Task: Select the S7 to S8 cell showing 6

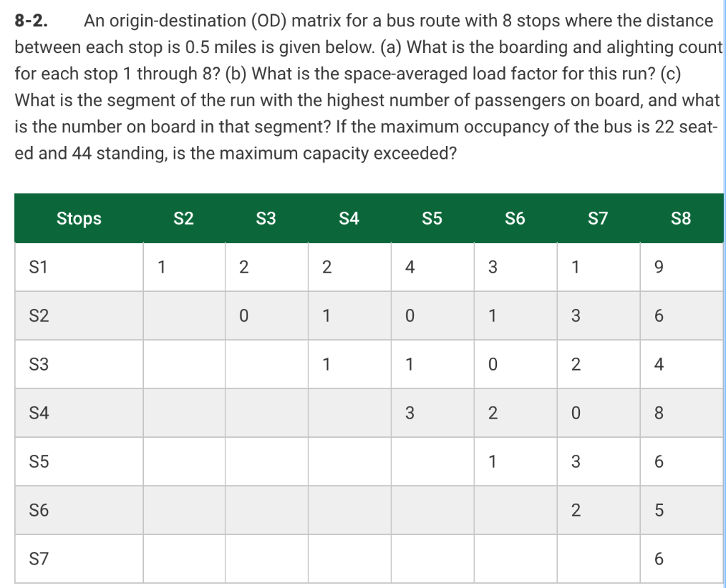Action: click(681, 558)
